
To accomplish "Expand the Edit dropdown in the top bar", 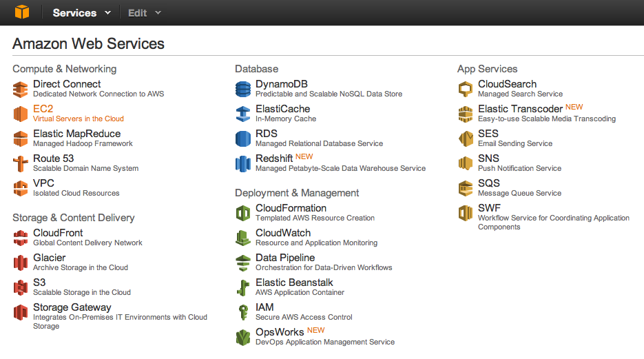I will (144, 12).
